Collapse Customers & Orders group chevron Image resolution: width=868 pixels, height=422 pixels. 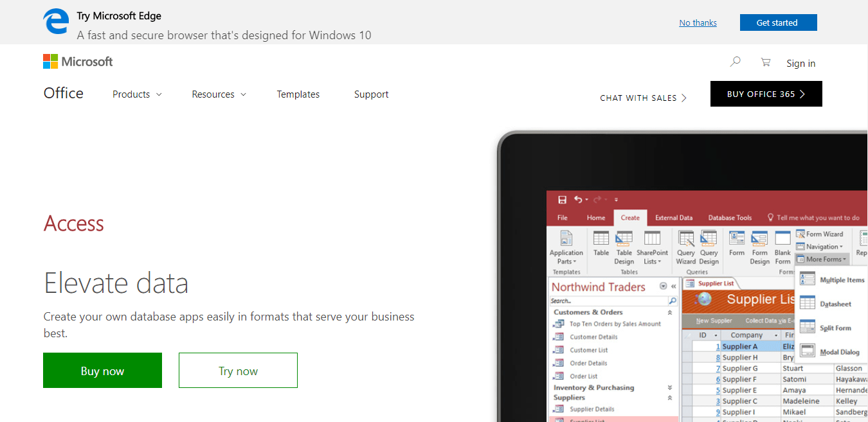(x=670, y=312)
